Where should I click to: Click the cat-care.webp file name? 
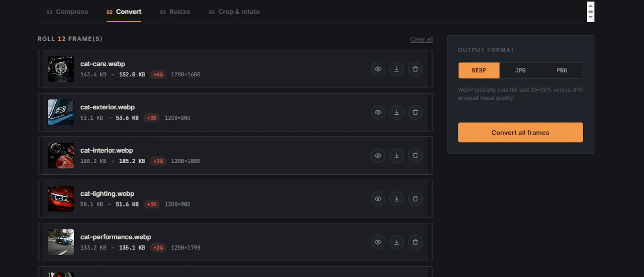[103, 64]
